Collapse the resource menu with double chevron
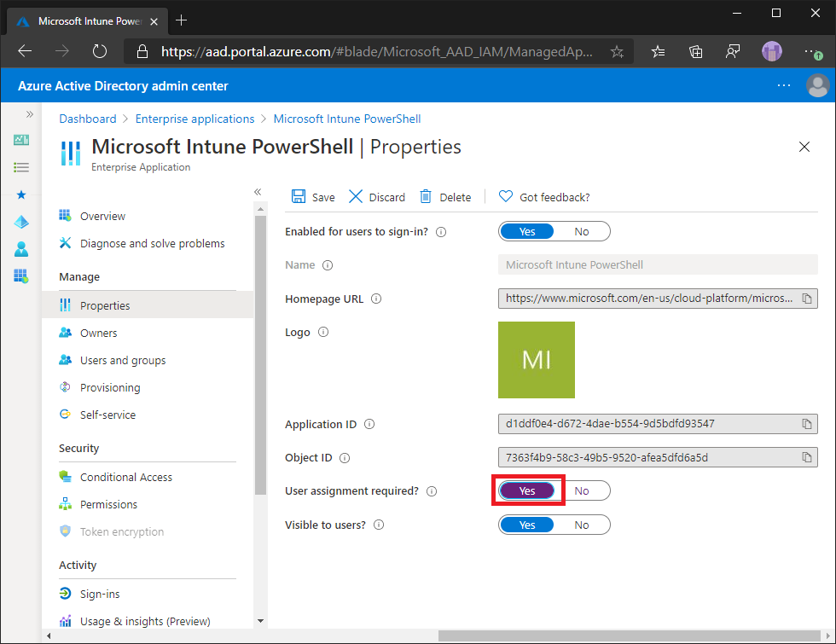This screenshot has width=836, height=644. [258, 192]
